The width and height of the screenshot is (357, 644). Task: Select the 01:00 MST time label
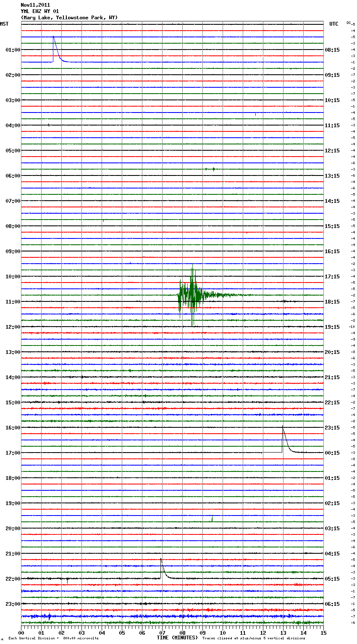(13, 50)
